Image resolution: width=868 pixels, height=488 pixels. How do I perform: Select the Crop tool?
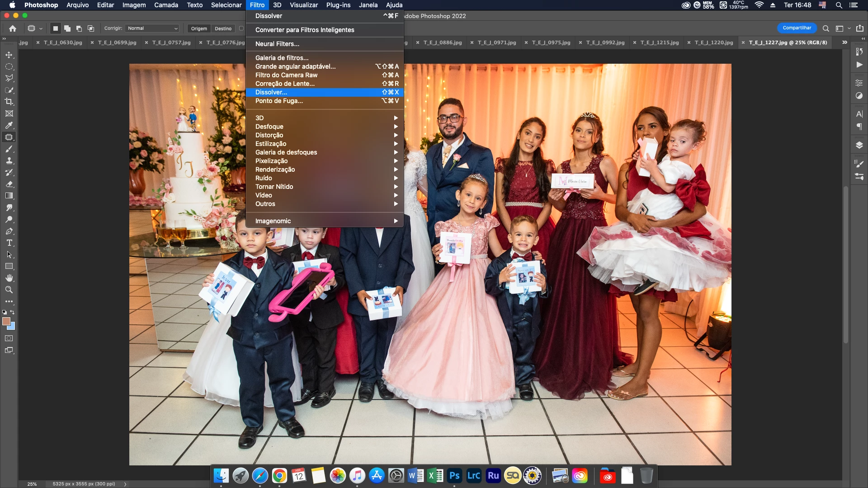point(9,102)
